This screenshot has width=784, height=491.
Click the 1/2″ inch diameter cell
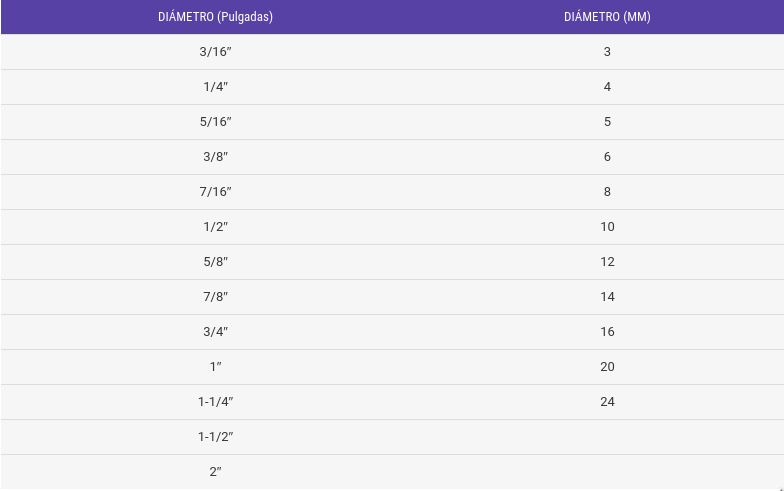[215, 227]
